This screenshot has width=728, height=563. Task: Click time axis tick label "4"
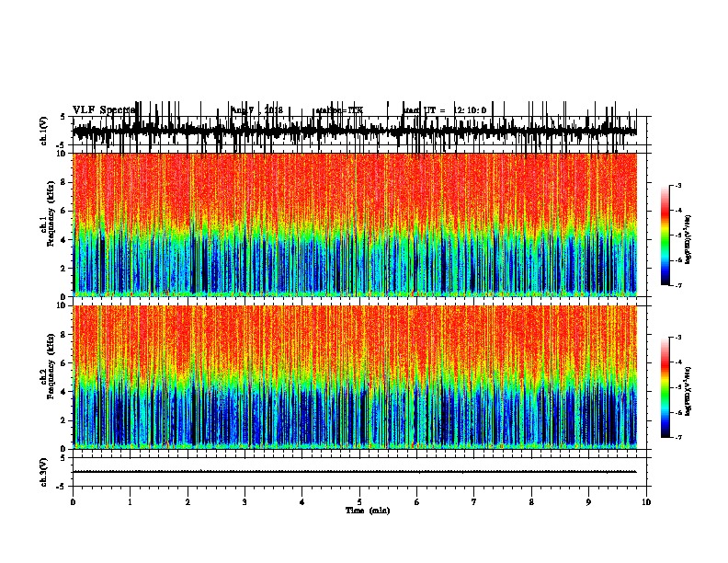tap(302, 502)
